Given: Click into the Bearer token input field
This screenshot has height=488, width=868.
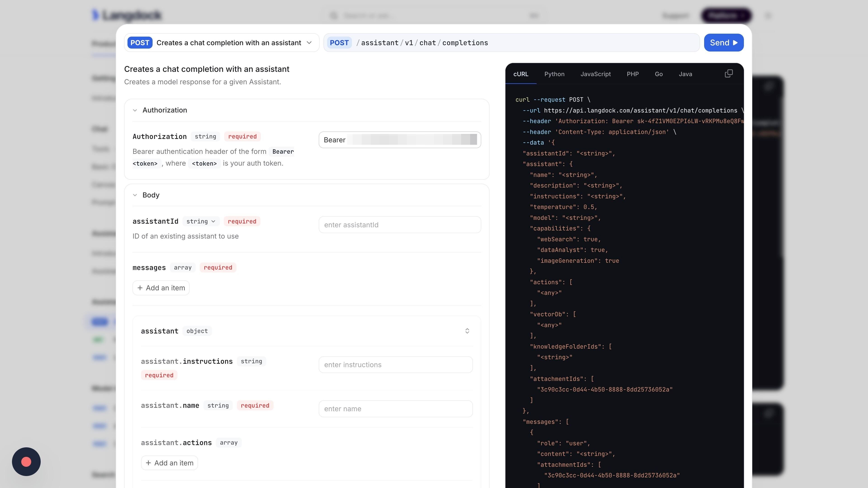Looking at the screenshot, I should [x=411, y=140].
